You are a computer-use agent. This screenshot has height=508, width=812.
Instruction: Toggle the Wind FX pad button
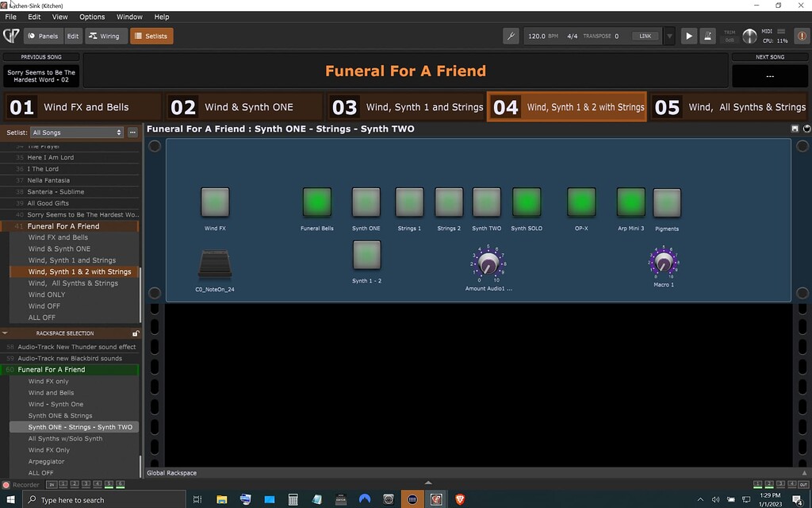click(215, 202)
